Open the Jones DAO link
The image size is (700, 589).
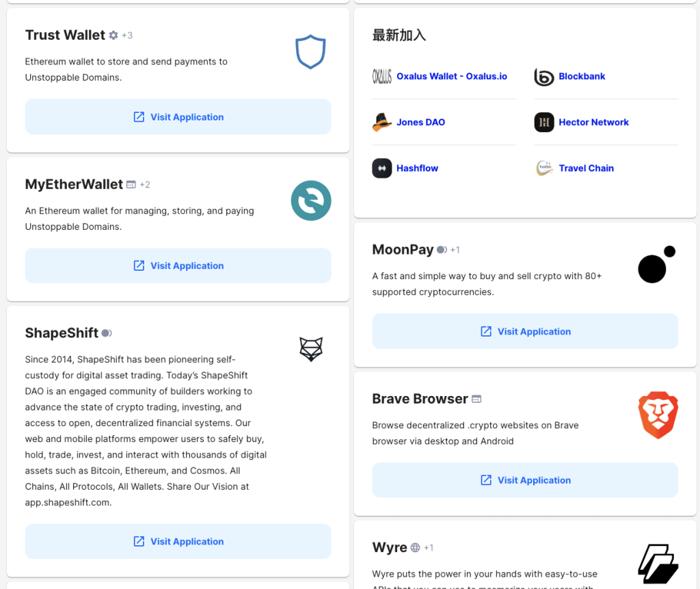click(420, 122)
